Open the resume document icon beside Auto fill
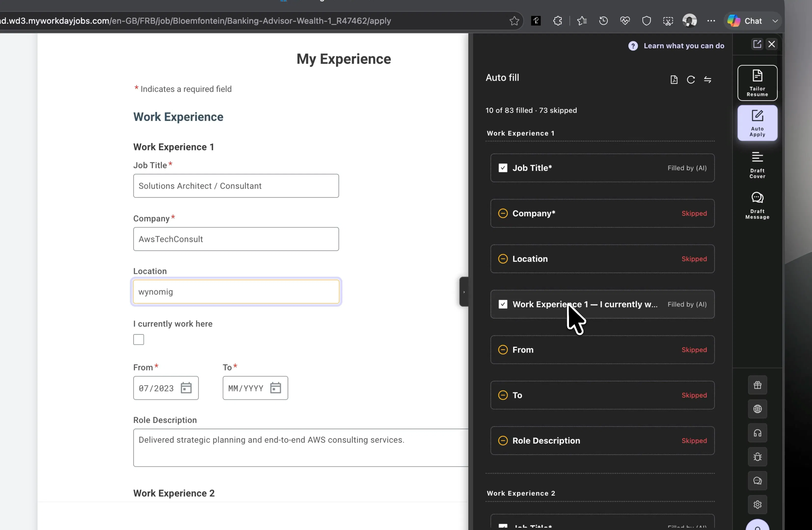Viewport: 812px width, 530px height. [x=674, y=80]
